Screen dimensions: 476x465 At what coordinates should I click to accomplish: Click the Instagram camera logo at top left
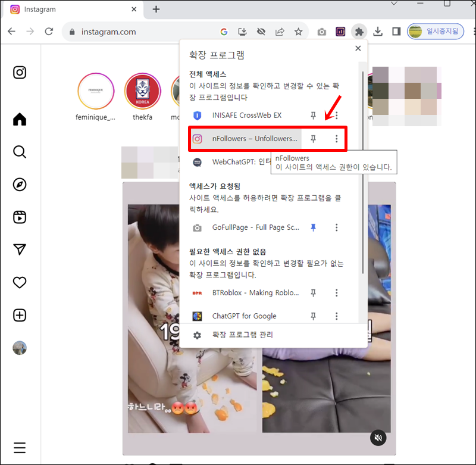[x=20, y=73]
